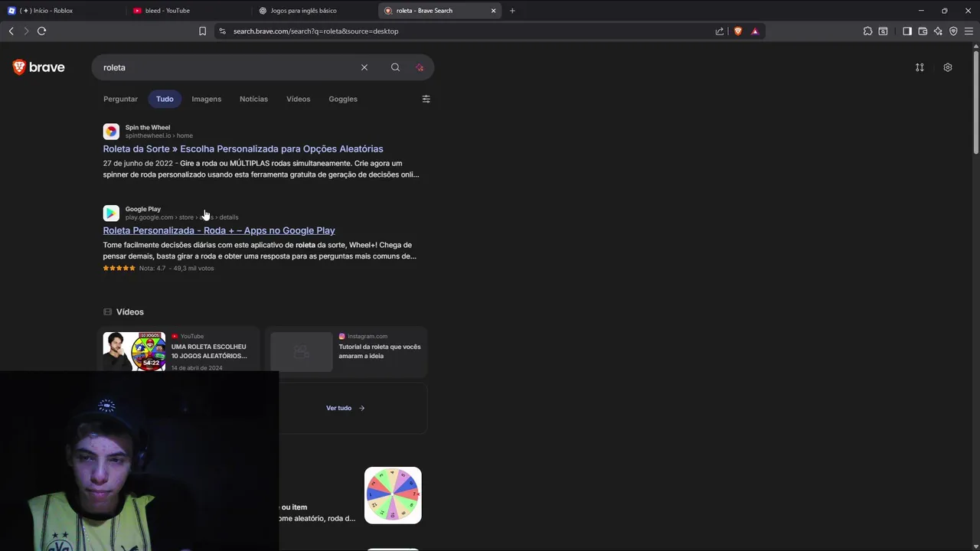The height and width of the screenshot is (551, 980).
Task: Open the UMA ROLETA ESCOLHEU video thumbnail
Action: click(x=135, y=351)
